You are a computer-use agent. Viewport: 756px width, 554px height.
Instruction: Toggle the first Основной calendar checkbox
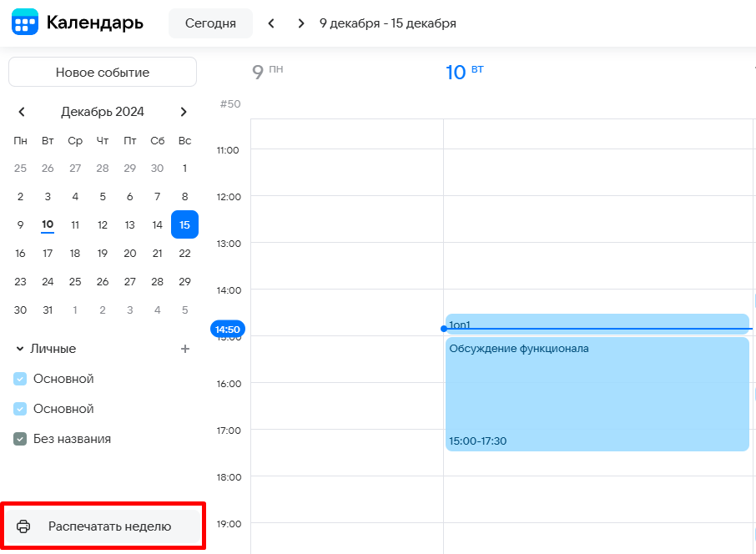21,379
